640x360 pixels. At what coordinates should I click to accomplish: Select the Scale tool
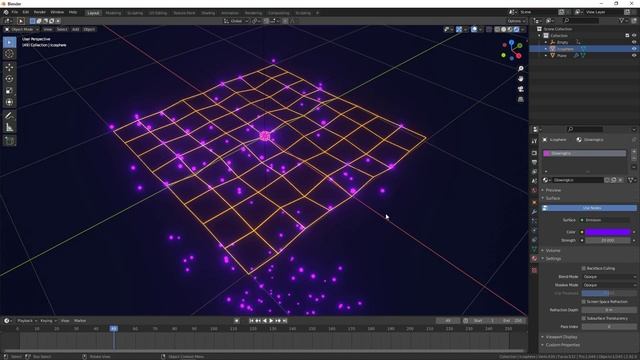click(x=9, y=91)
